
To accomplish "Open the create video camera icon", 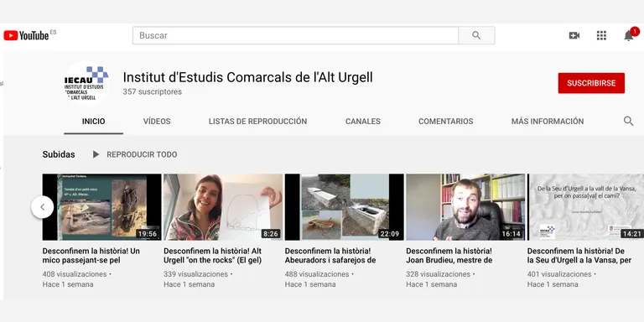I will (574, 35).
